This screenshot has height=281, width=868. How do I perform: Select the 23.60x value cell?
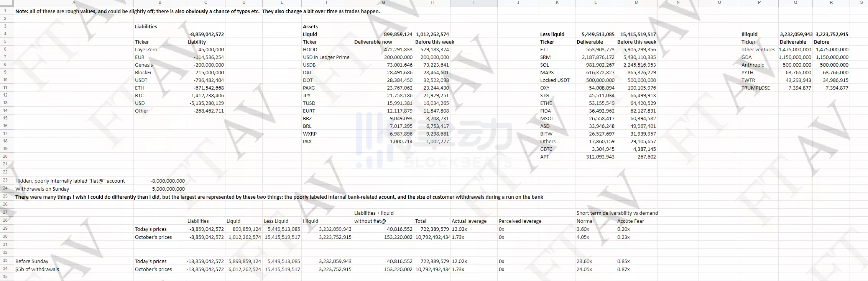[x=584, y=261]
